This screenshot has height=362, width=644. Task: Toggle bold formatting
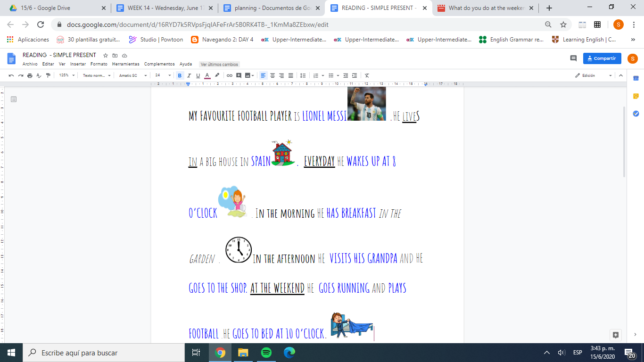pos(180,75)
